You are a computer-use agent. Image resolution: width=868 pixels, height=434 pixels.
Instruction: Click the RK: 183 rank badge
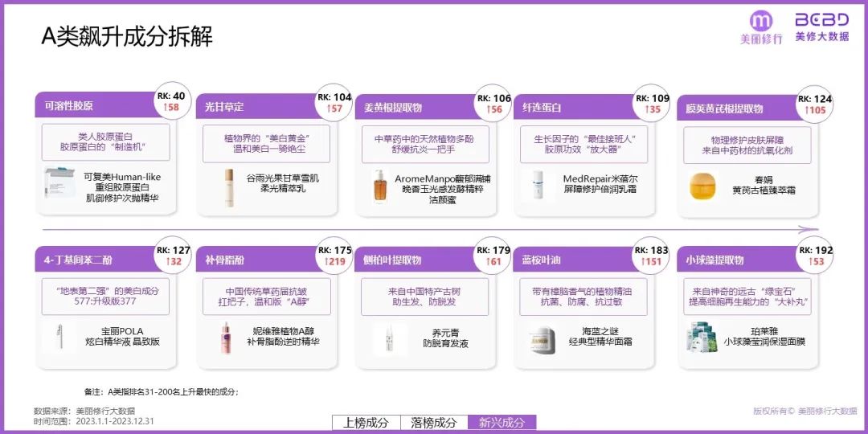pyautogui.click(x=652, y=256)
